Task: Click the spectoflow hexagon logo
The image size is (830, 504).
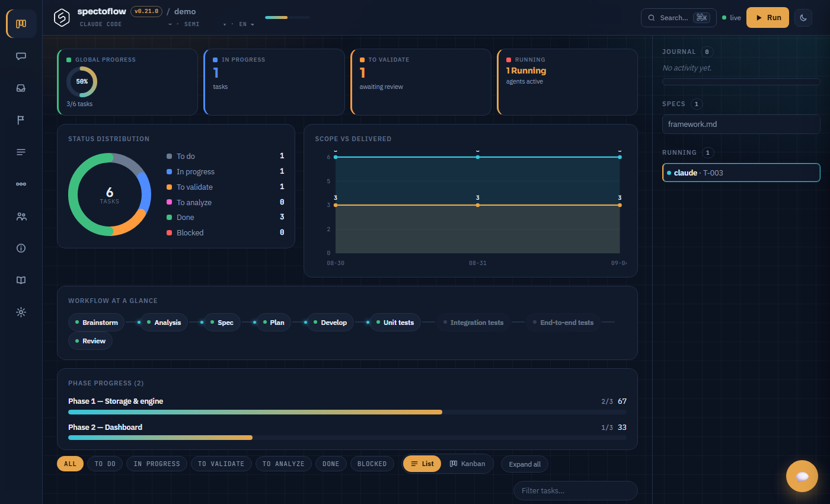Action: pos(62,18)
